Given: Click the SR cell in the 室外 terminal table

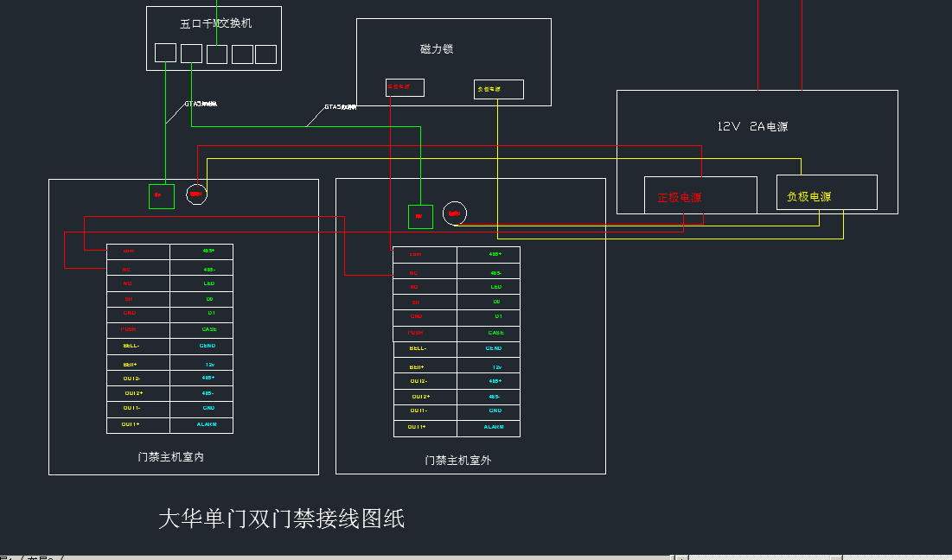Looking at the screenshot, I should point(425,302).
